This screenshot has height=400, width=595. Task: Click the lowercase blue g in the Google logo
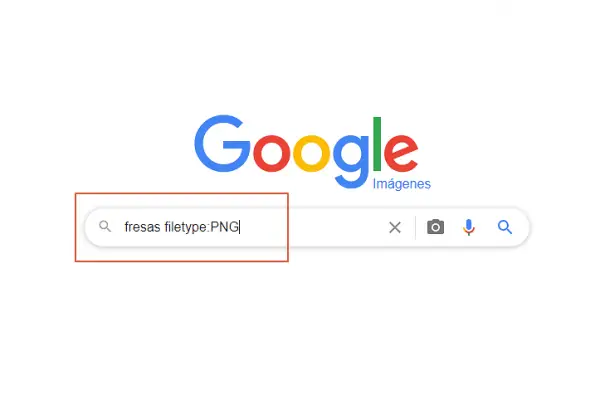point(351,161)
